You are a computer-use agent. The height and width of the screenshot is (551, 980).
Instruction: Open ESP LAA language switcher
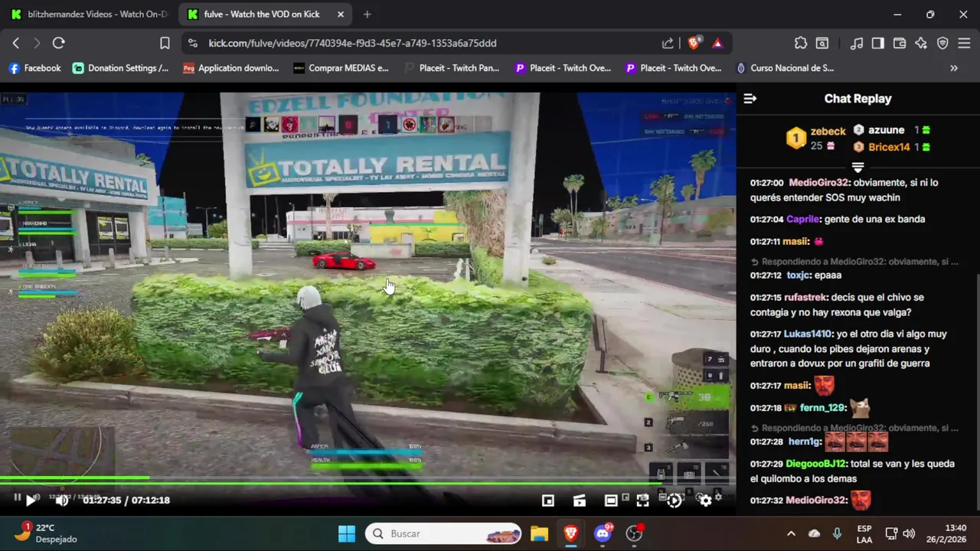click(x=864, y=533)
